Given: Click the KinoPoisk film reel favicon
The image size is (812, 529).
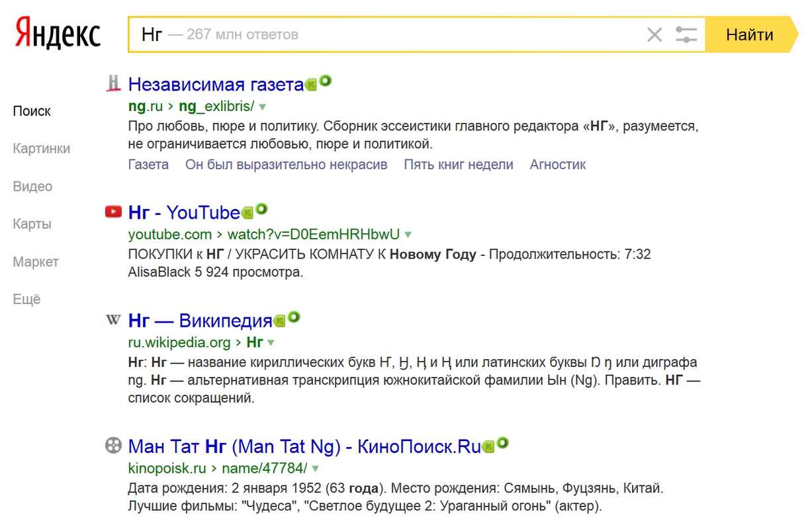Looking at the screenshot, I should (114, 446).
